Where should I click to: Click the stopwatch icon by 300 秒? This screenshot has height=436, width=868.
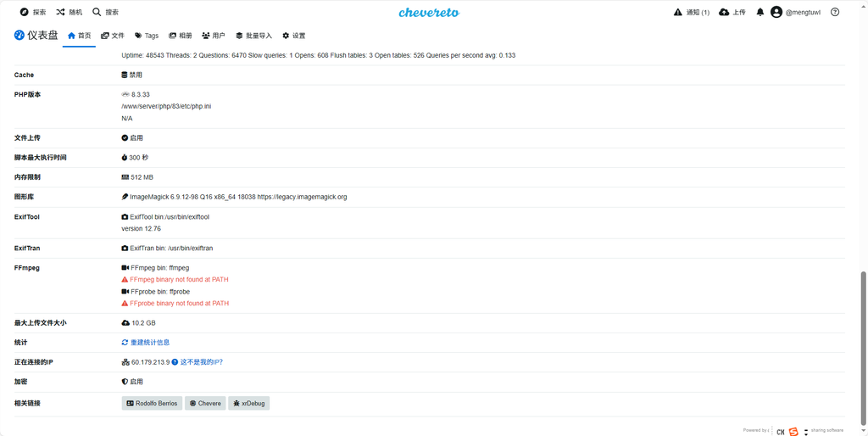click(x=125, y=158)
